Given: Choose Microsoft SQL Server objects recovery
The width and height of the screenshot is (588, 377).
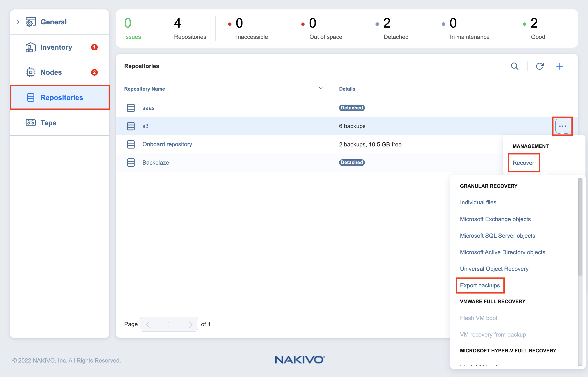Looking at the screenshot, I should click(x=497, y=236).
